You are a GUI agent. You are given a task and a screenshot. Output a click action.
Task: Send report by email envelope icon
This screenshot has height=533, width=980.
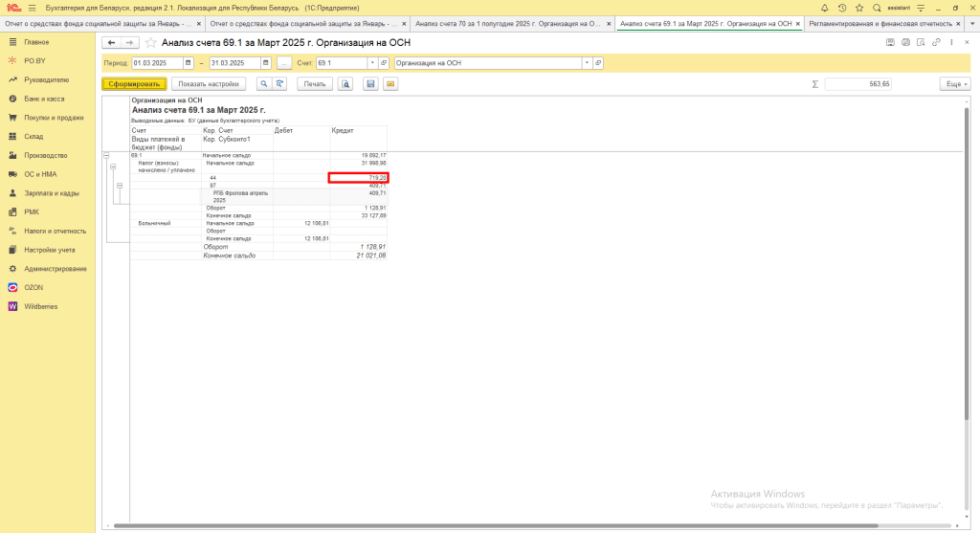[x=390, y=84]
